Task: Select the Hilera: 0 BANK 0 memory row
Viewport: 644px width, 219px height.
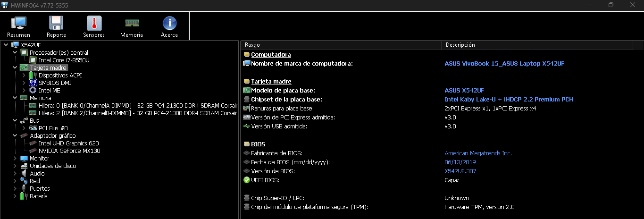Action: (x=138, y=105)
